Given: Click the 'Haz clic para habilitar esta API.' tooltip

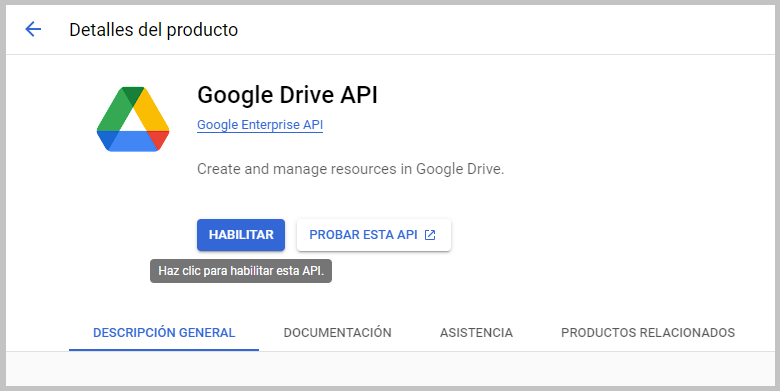Looking at the screenshot, I should (241, 271).
